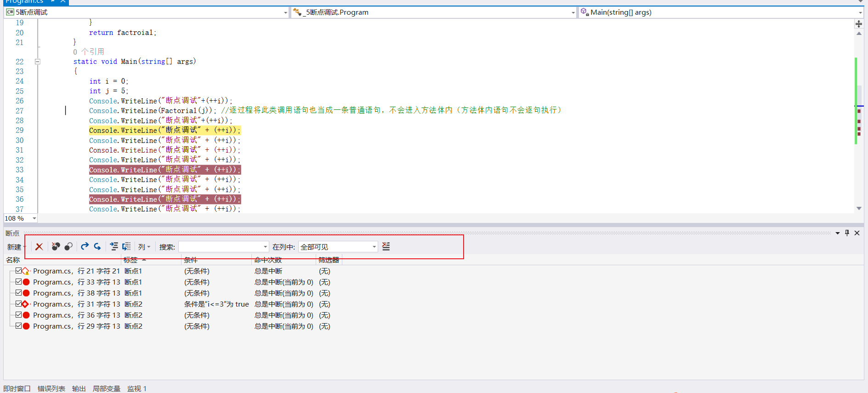The width and height of the screenshot is (868, 393).
Task: Click breakpoint glyph on row line 21
Action: (26, 271)
